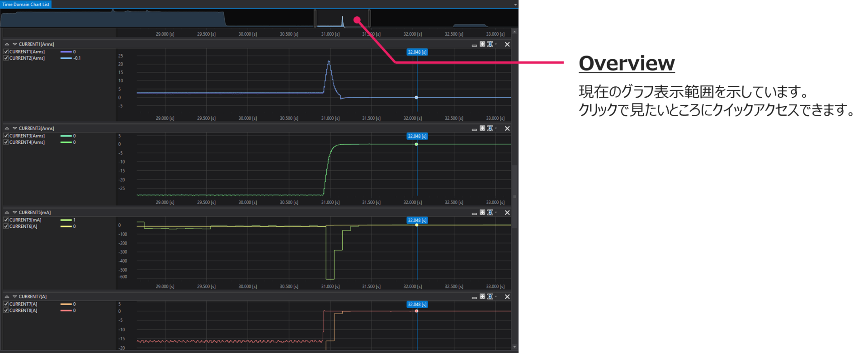Click CURRENT1[Arms] purple line color swatch
The image size is (868, 353).
point(66,52)
